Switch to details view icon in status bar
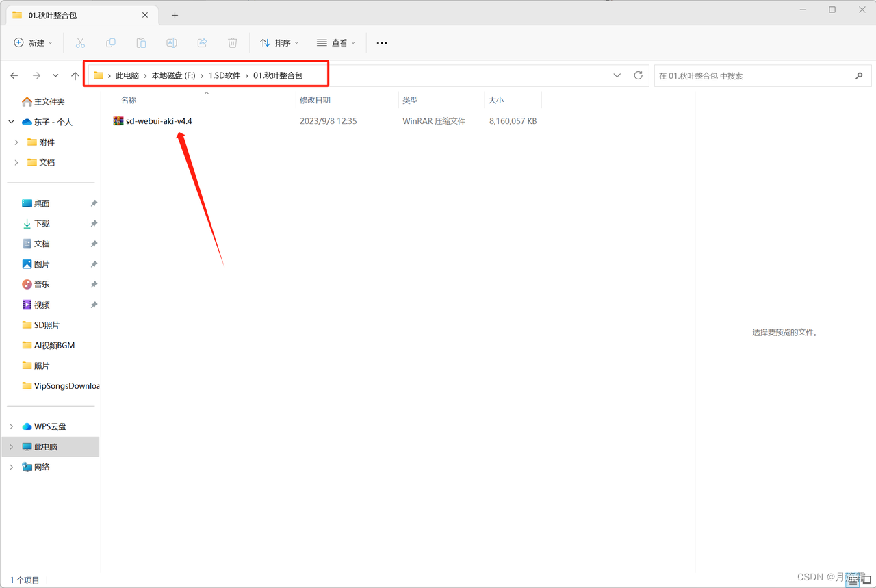 tap(853, 580)
